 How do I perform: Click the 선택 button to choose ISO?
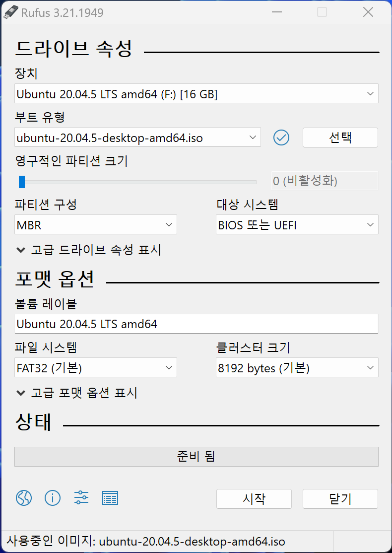click(x=340, y=138)
